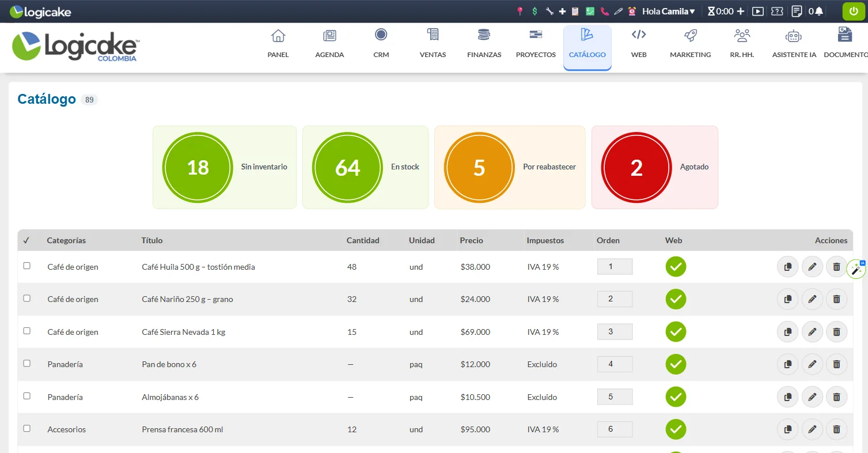Open the Asistente IA module
Screen dimensions: 868x453
pos(794,44)
